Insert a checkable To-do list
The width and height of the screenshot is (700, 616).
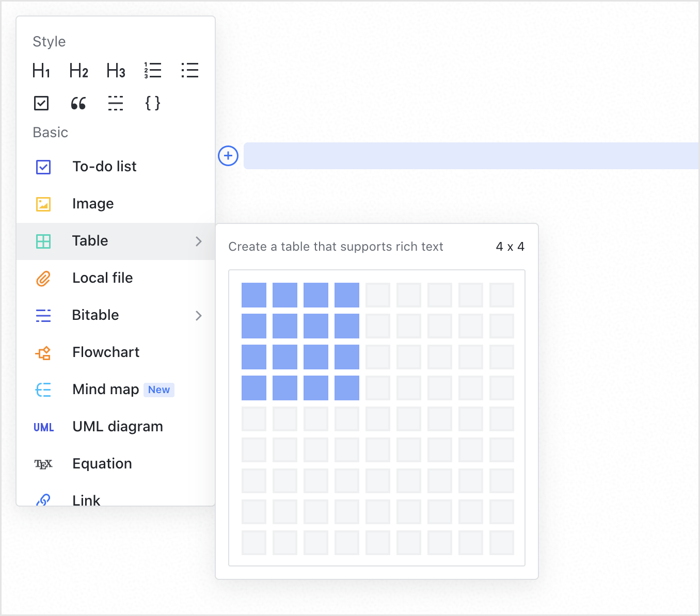click(x=104, y=166)
